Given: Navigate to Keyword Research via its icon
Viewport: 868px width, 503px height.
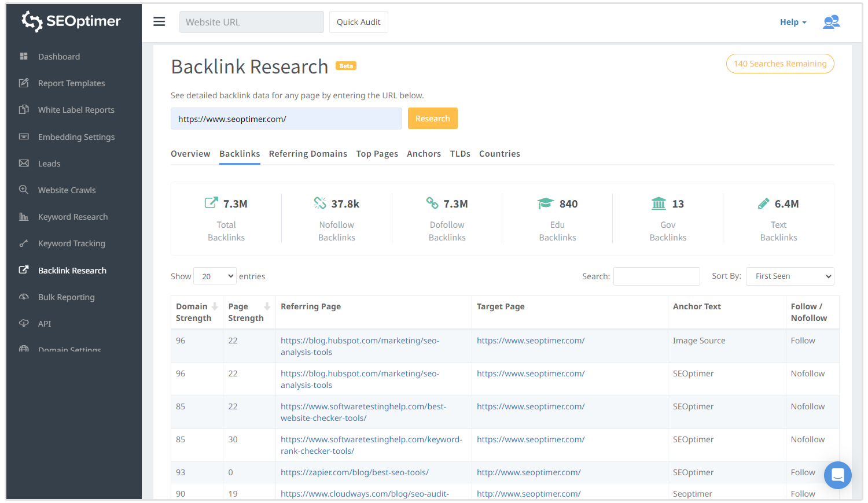Looking at the screenshot, I should (23, 216).
